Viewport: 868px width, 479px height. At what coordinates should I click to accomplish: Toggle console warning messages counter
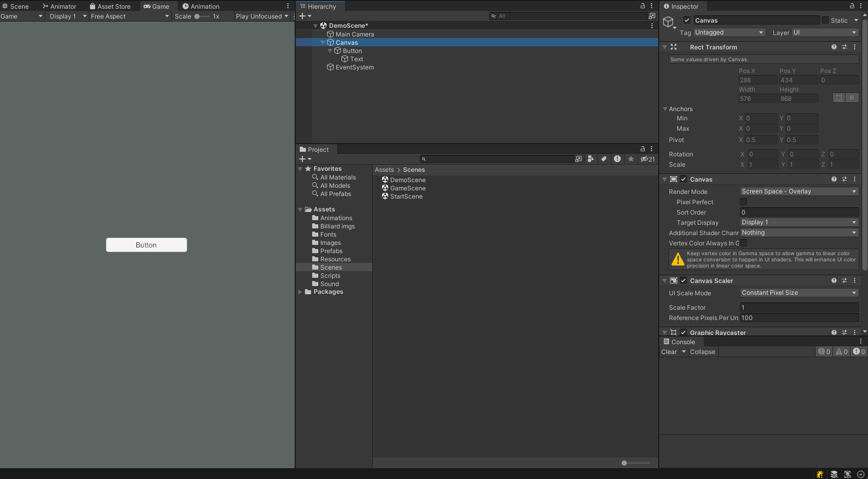tap(841, 351)
